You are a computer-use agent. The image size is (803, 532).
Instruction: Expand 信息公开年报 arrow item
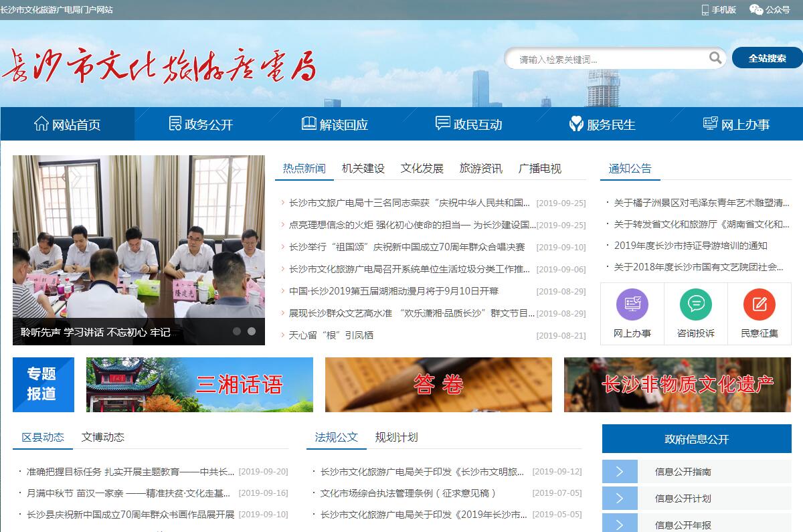click(x=620, y=524)
